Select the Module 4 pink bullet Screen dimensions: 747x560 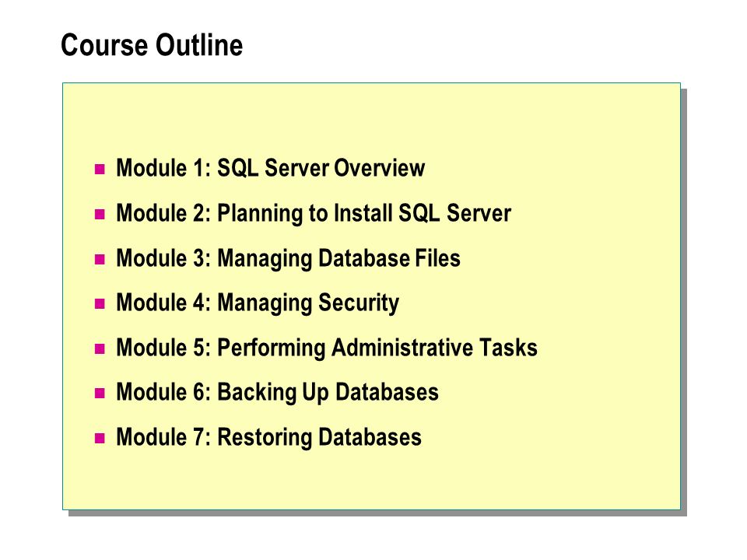100,303
